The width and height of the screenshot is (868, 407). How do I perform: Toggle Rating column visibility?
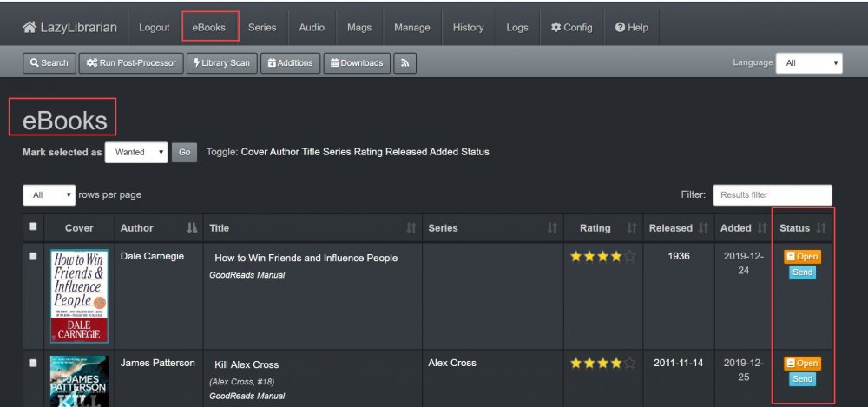pyautogui.click(x=369, y=152)
